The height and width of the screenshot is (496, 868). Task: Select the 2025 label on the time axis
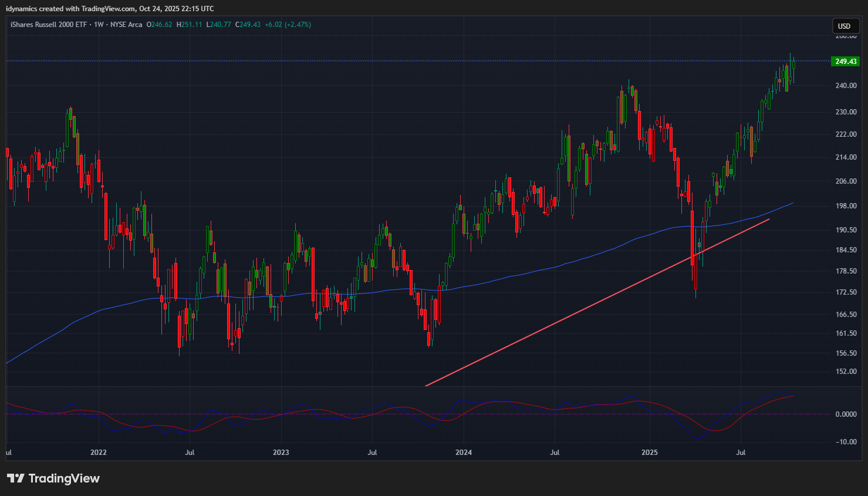[650, 453]
